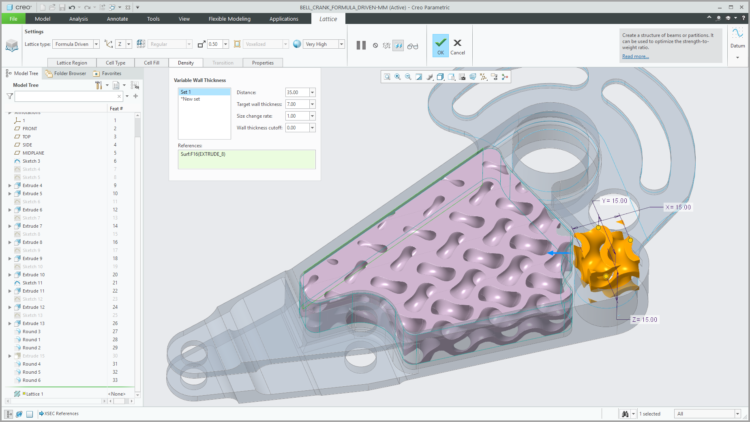
Task: Pause the lattice feature tool
Action: (361, 45)
